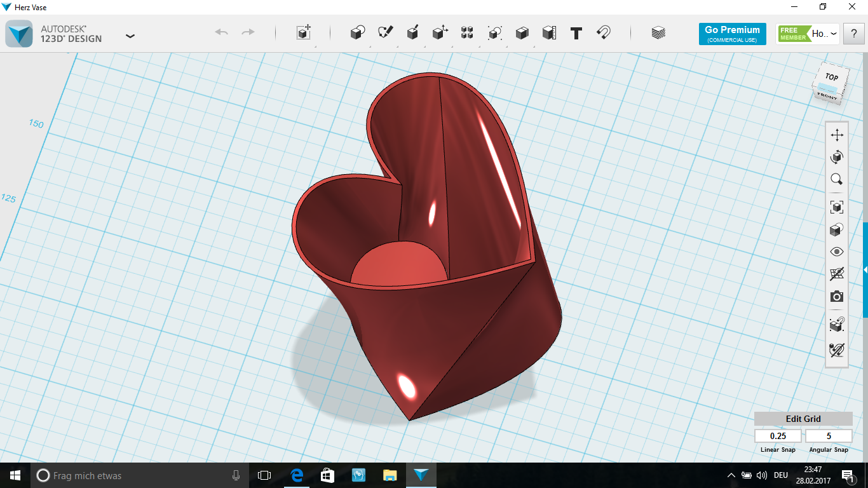The height and width of the screenshot is (488, 868).
Task: Open the Combine tool
Action: coord(522,32)
